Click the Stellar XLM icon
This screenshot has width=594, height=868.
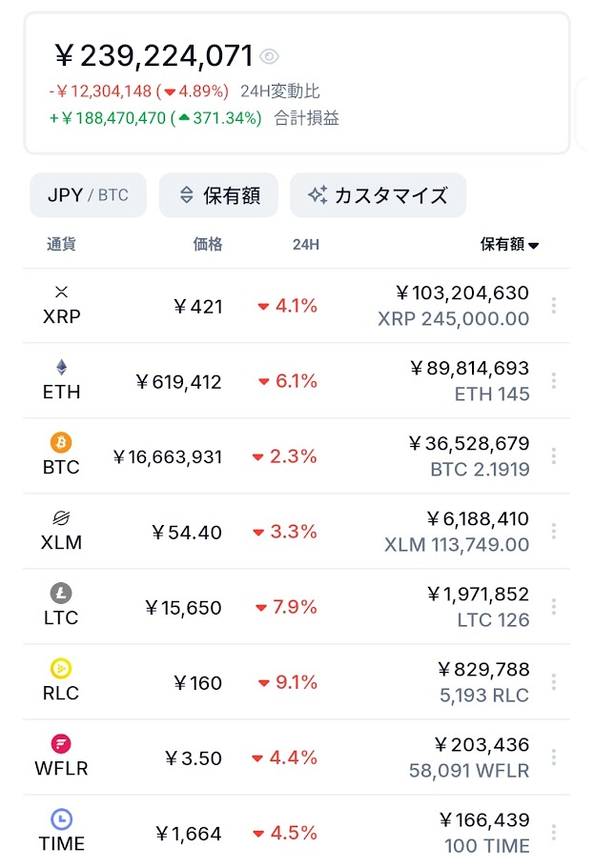62,517
